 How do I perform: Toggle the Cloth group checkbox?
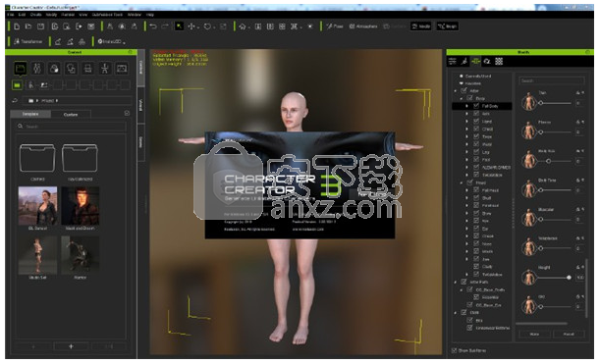[x=464, y=312]
